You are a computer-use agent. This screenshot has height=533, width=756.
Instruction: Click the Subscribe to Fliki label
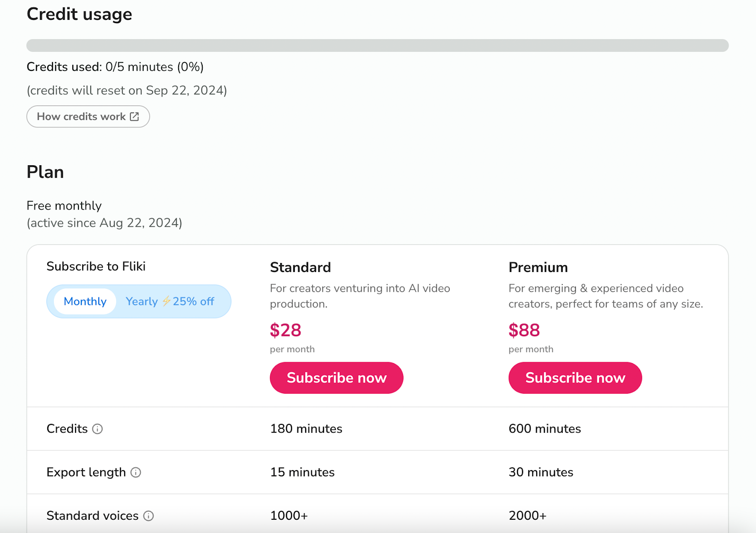(96, 266)
